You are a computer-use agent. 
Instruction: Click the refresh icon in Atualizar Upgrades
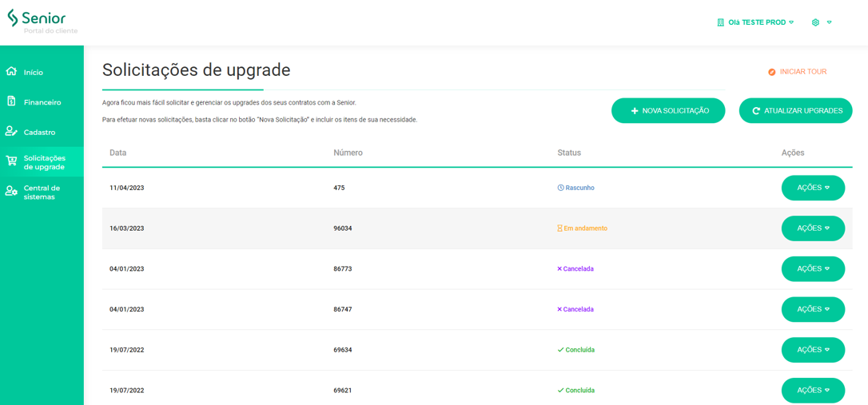756,111
